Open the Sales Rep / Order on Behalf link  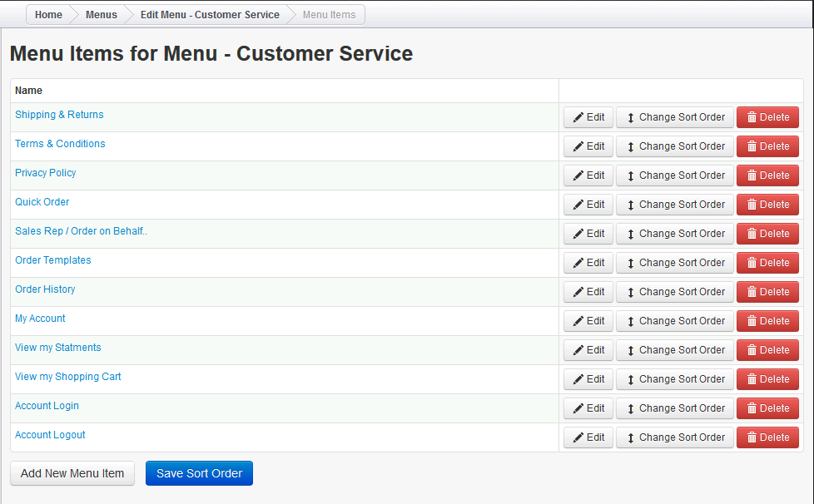click(81, 231)
